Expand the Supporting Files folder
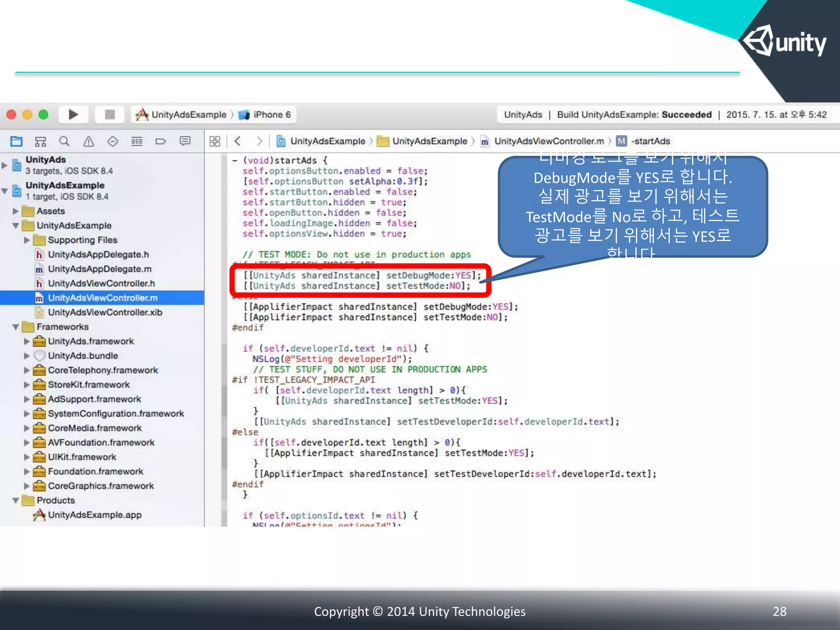 27,240
